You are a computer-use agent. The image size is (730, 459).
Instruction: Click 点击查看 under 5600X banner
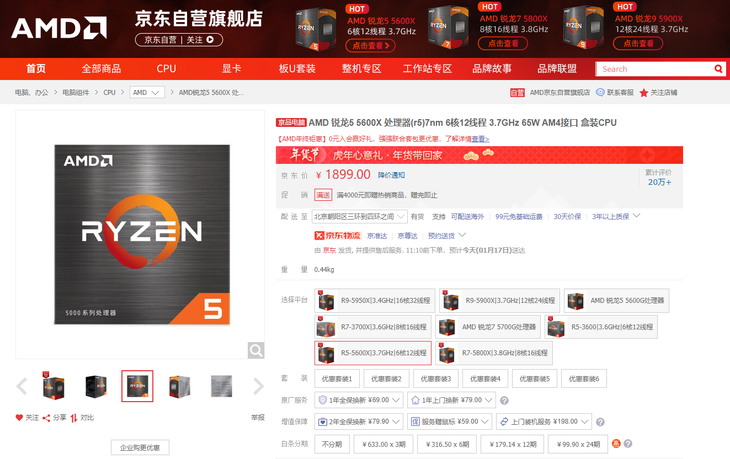[371, 45]
